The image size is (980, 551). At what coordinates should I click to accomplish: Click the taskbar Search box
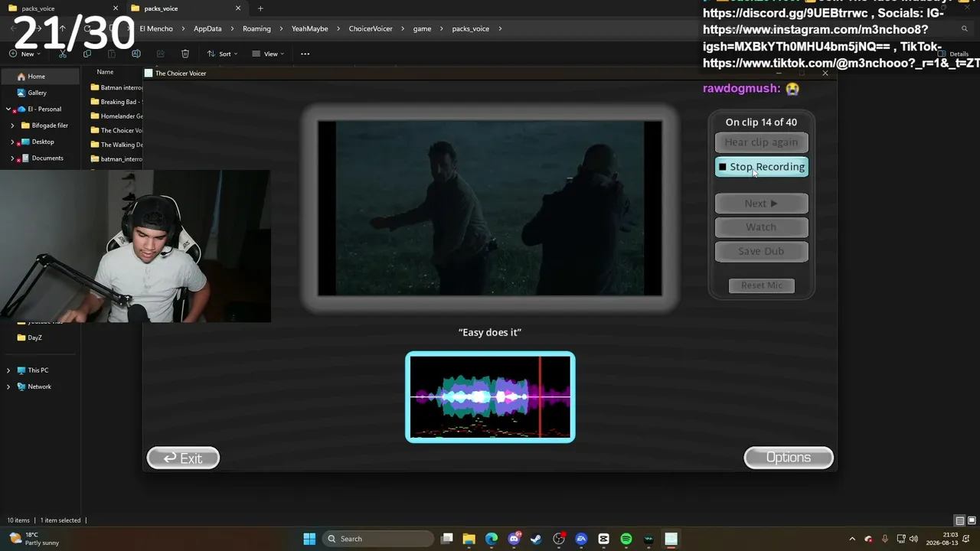[377, 539]
